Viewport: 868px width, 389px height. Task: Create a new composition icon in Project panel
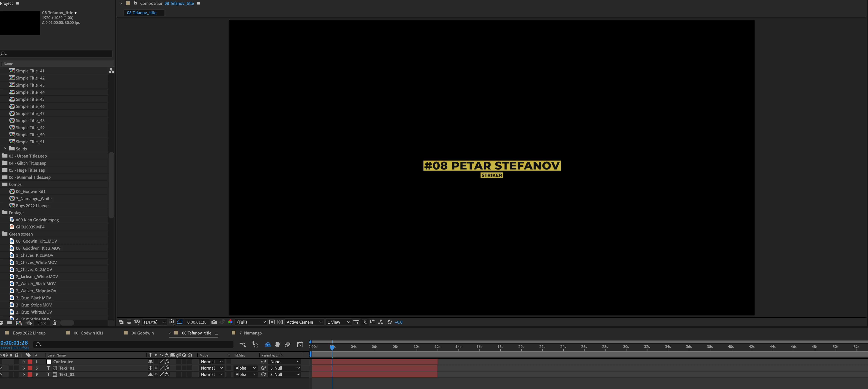click(19, 323)
